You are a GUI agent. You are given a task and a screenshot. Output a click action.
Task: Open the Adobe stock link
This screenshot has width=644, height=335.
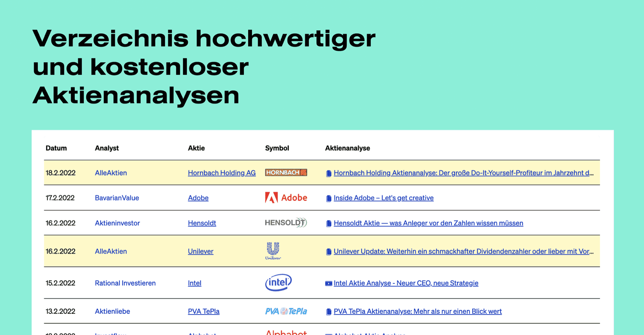coord(198,198)
